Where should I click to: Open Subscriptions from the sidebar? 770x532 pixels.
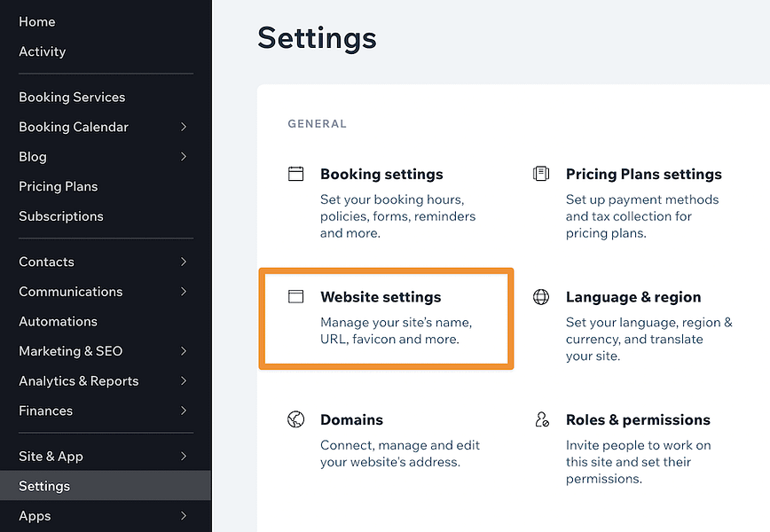[x=60, y=215]
